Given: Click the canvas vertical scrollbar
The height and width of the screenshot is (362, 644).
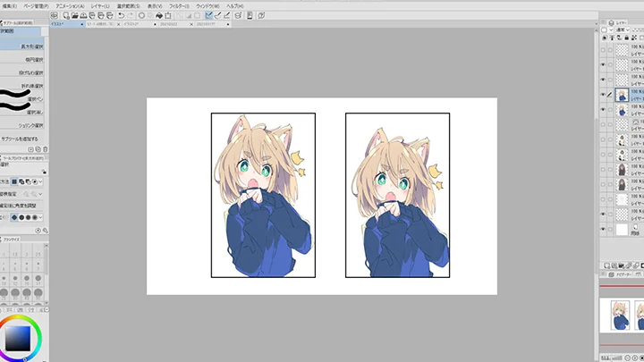Looking at the screenshot, I should click(596, 193).
